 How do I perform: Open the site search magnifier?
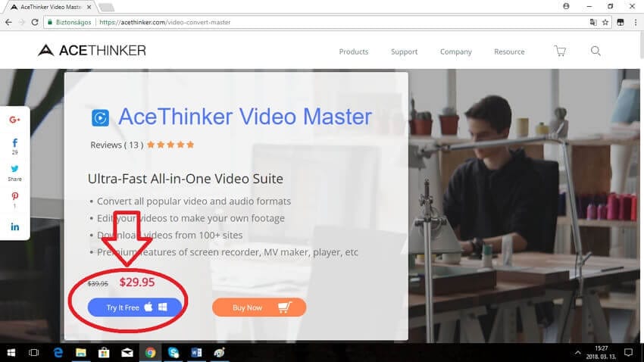point(596,51)
